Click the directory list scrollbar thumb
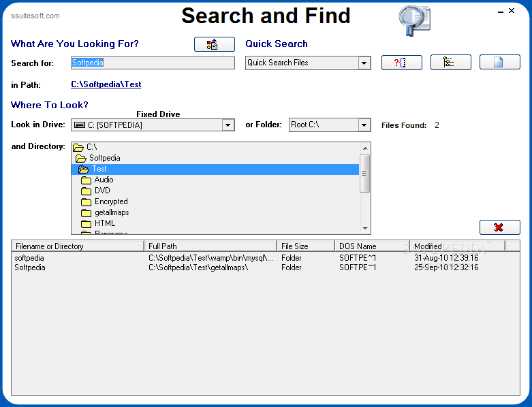532x407 pixels. point(365,173)
